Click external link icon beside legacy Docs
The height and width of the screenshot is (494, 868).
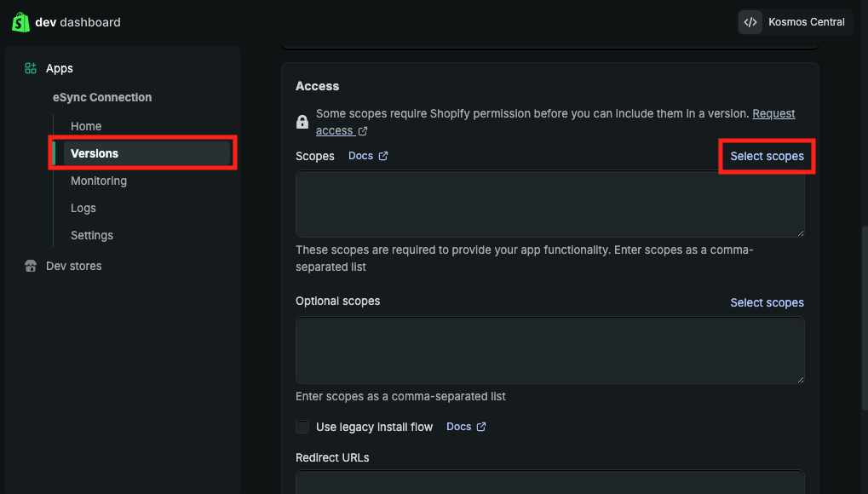[x=481, y=427]
